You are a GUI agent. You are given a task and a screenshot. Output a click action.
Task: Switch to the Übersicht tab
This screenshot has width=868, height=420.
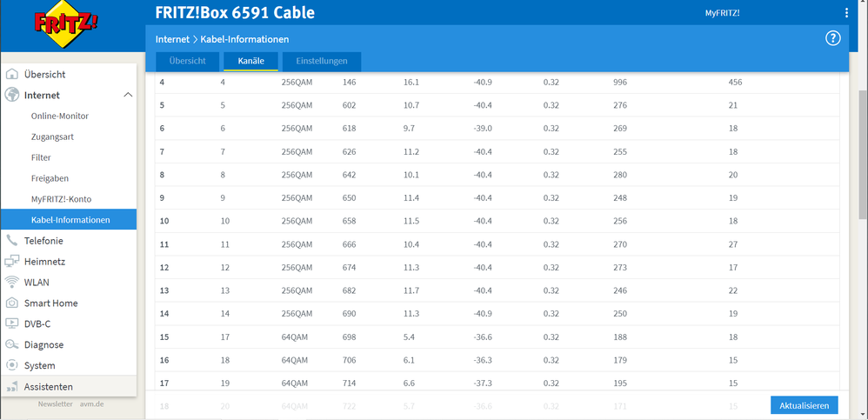(x=187, y=62)
